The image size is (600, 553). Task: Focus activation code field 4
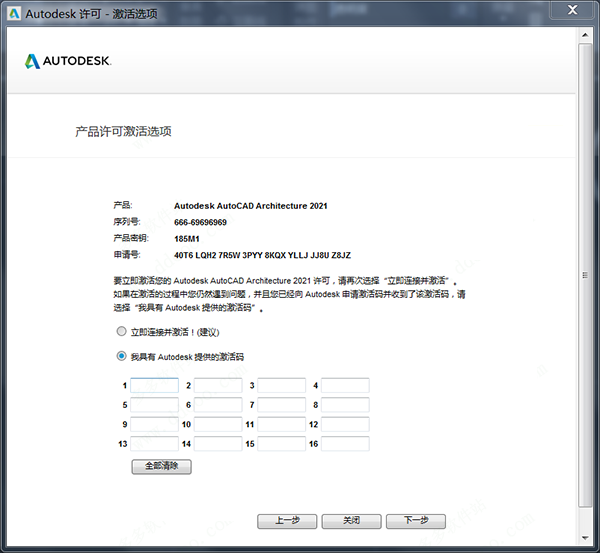(x=345, y=385)
